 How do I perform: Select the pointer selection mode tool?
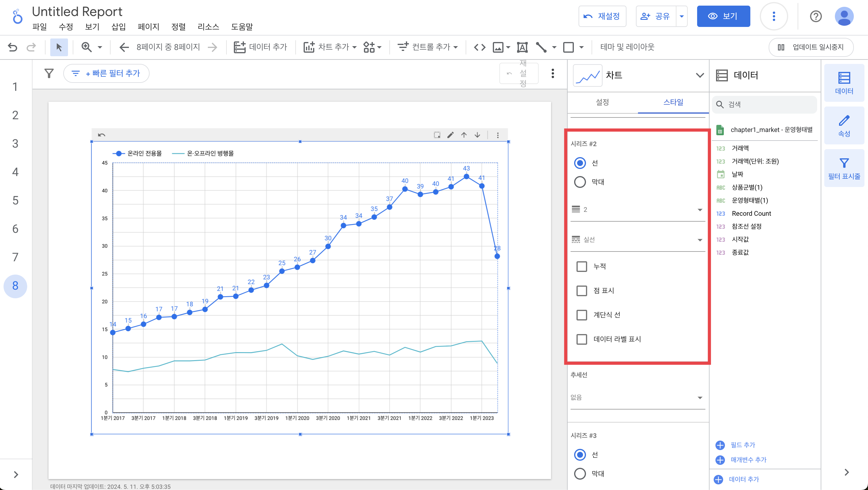pos(59,47)
